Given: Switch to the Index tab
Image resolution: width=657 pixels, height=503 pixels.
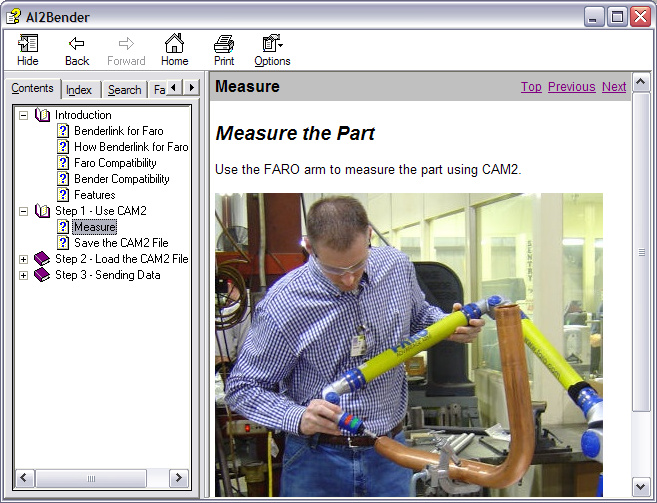Looking at the screenshot, I should click(79, 90).
